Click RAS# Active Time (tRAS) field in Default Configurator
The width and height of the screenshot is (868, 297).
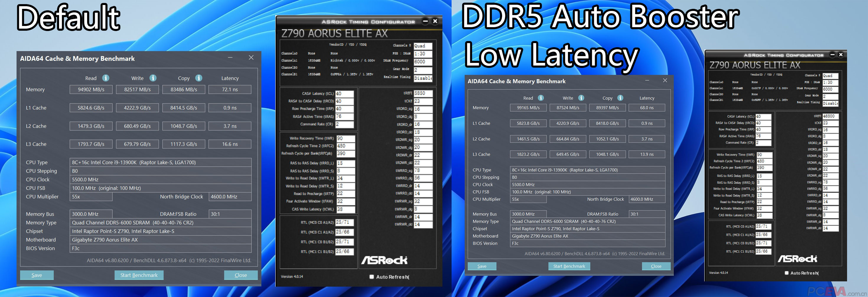[344, 117]
